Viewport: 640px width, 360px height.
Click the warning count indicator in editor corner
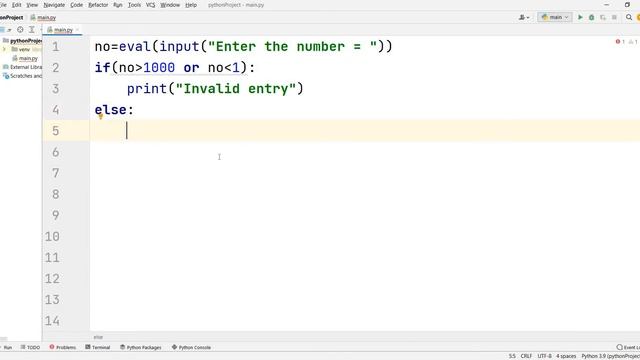[x=633, y=42]
